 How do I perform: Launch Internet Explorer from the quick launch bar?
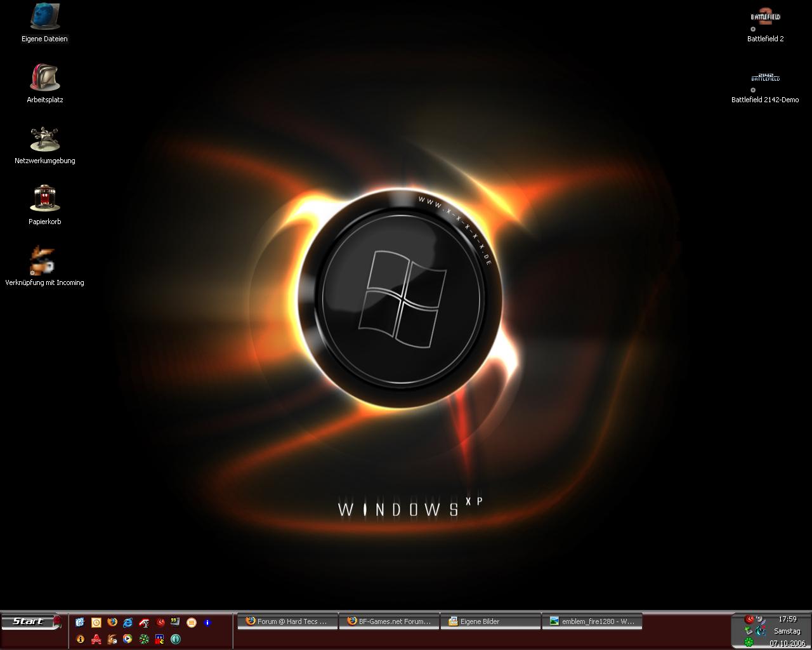coord(128,623)
